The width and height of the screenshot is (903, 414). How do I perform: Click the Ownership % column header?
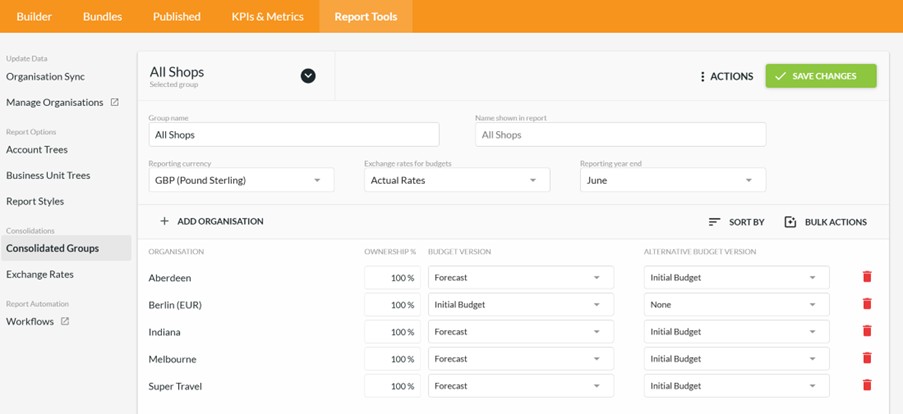click(390, 252)
